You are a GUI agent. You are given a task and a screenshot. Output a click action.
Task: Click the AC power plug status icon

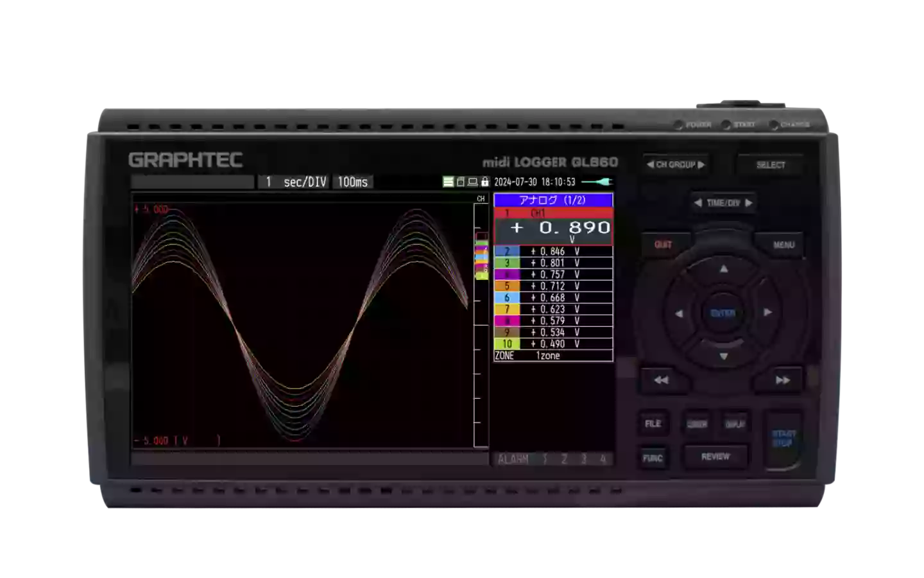[597, 182]
